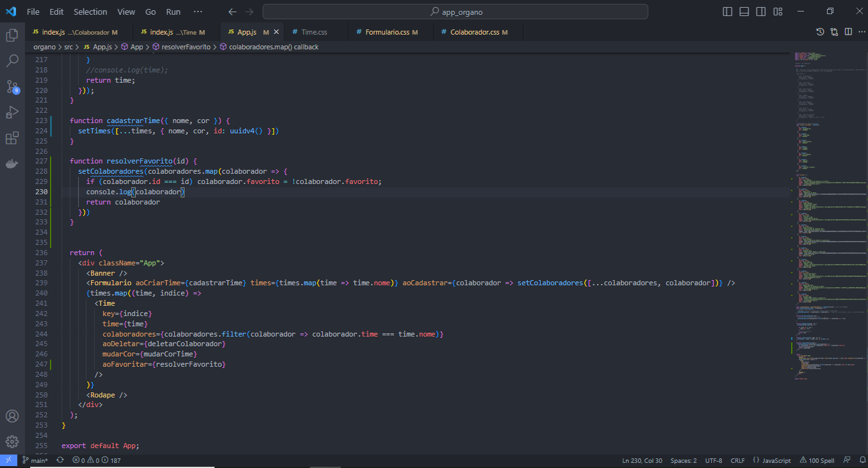Viewport: 868px width, 468px height.
Task: Open the Docker view in activity bar
Action: click(12, 163)
